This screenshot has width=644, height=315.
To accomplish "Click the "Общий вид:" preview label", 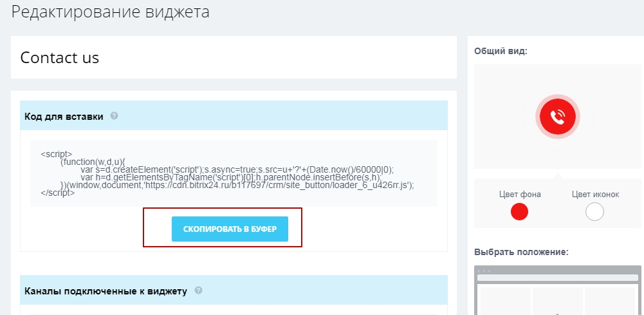I will [x=501, y=51].
